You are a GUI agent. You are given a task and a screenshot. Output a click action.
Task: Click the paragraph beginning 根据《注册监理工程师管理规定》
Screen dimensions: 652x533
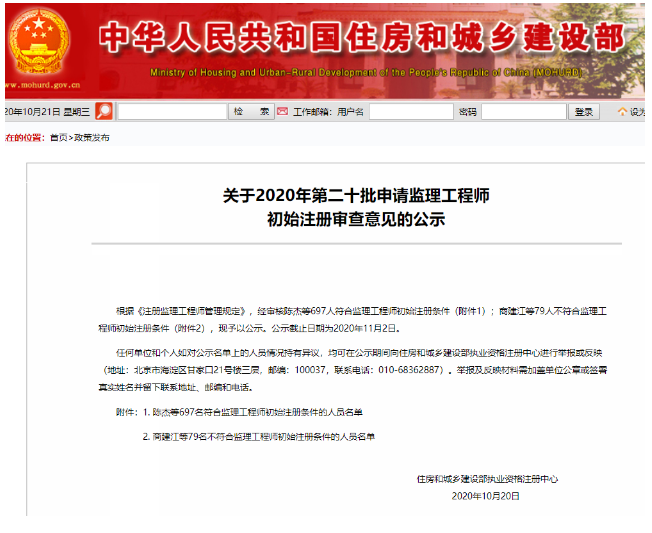tap(352, 320)
